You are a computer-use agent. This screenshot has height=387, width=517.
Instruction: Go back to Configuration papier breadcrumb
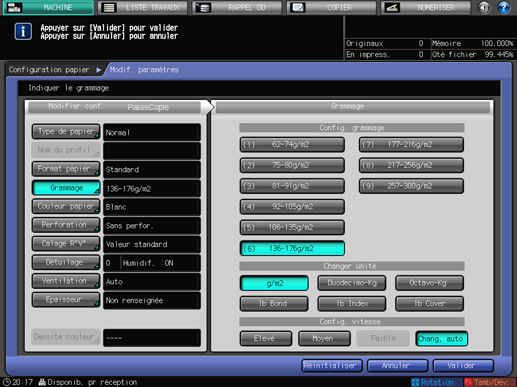point(49,70)
